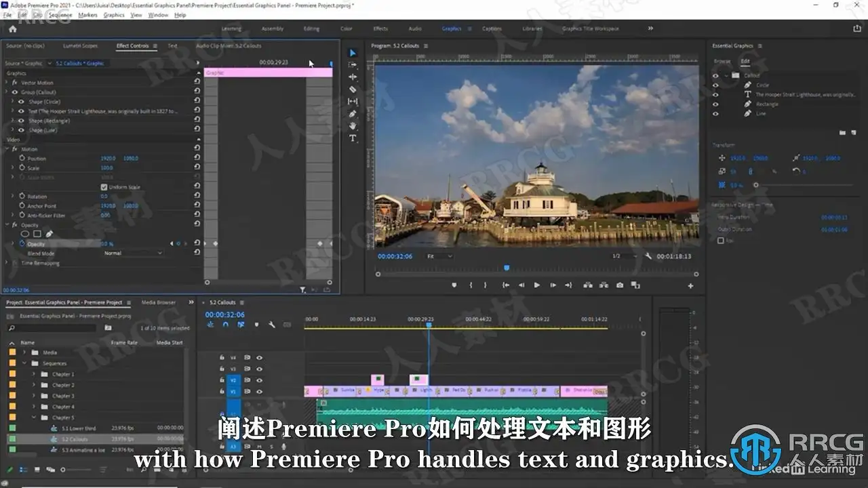Hide the Line layer in Essential Graphics
This screenshot has width=868, height=488.
(x=715, y=114)
